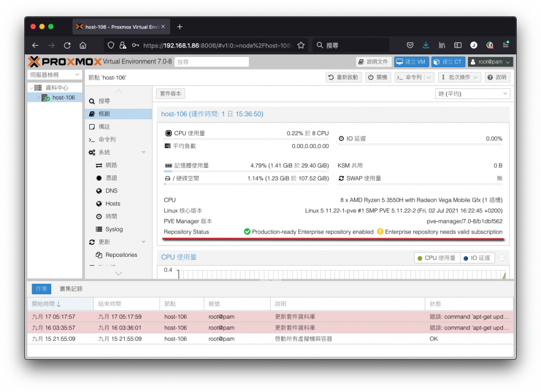Open 時 (平均) timeframe dropdown
The width and height of the screenshot is (541, 392).
(x=472, y=94)
